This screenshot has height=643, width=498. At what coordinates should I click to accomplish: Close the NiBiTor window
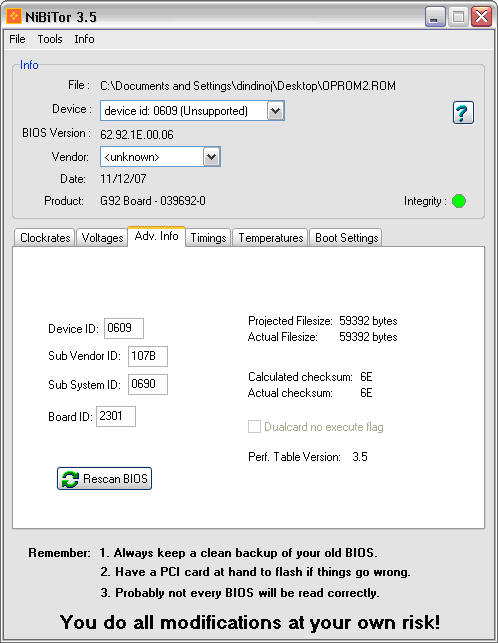482,17
